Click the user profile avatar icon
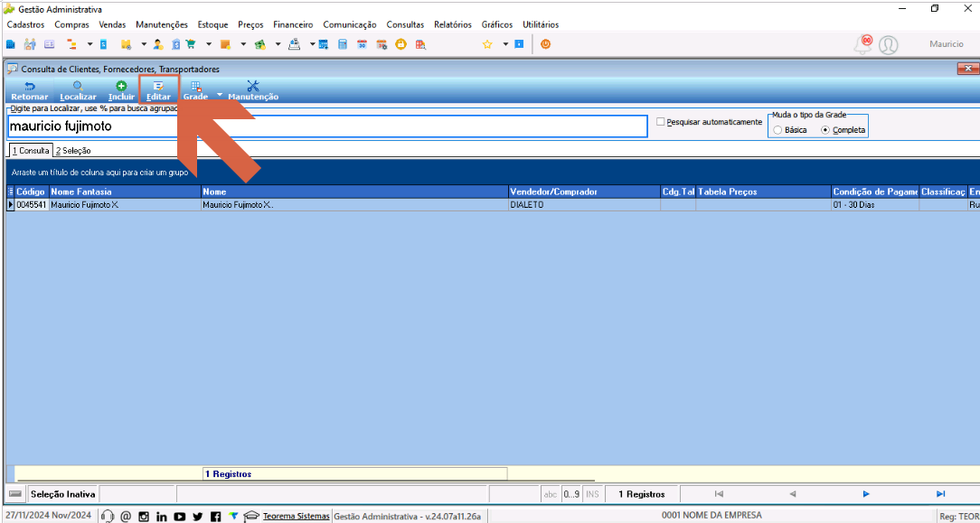 click(x=888, y=45)
